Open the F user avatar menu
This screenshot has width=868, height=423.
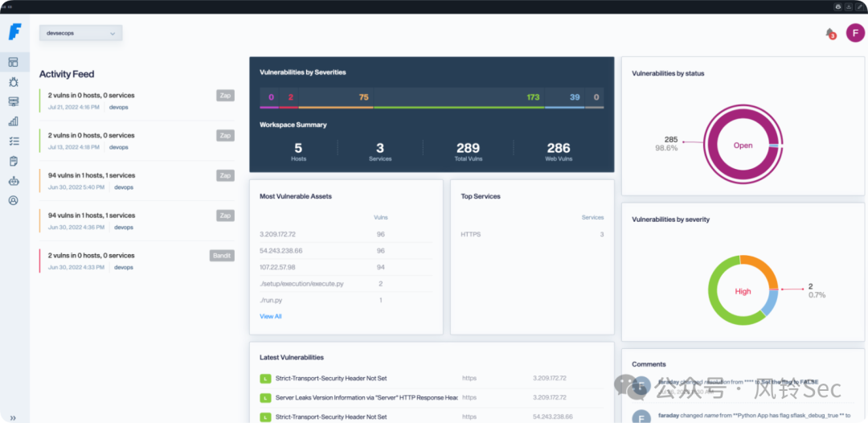pos(854,33)
